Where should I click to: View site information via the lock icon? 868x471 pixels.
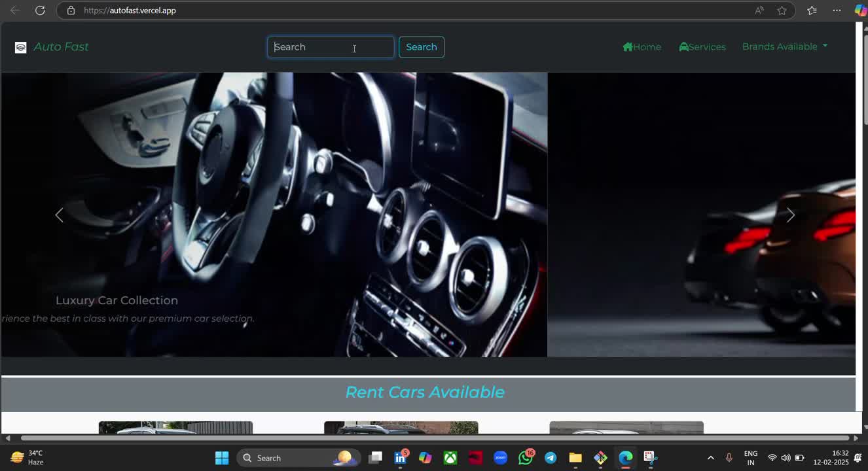pos(71,10)
